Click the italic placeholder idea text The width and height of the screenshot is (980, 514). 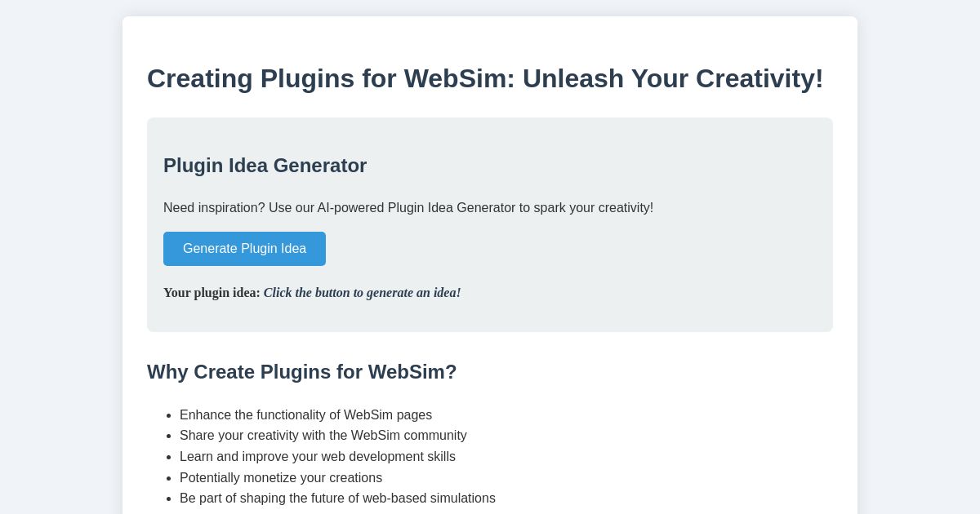(362, 293)
